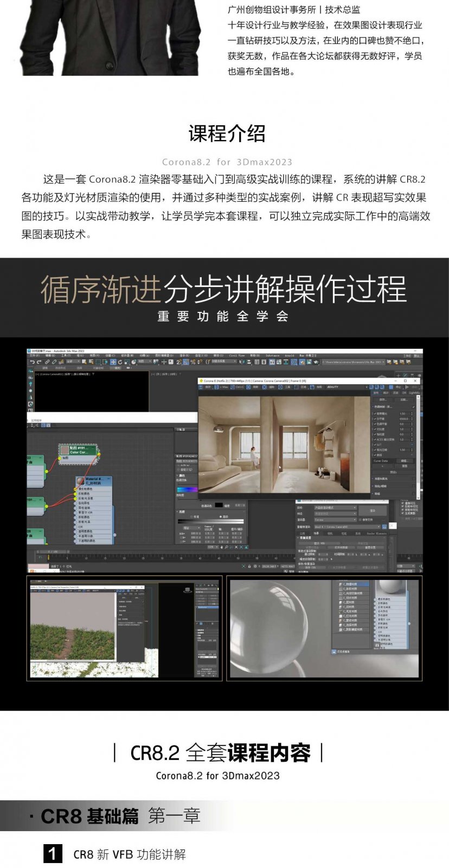The height and width of the screenshot is (868, 449).
Task: Select the Move tool in main toolbar
Action: tap(113, 362)
